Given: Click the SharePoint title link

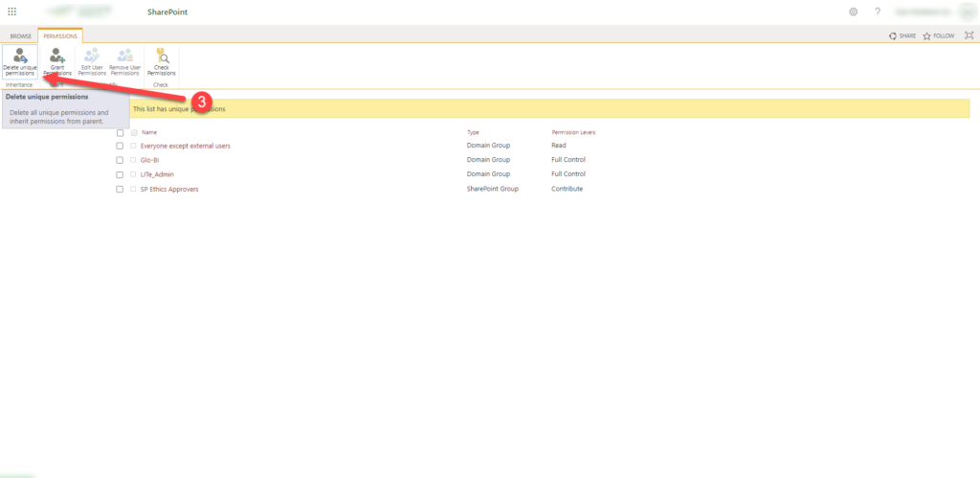Looking at the screenshot, I should 167,11.
